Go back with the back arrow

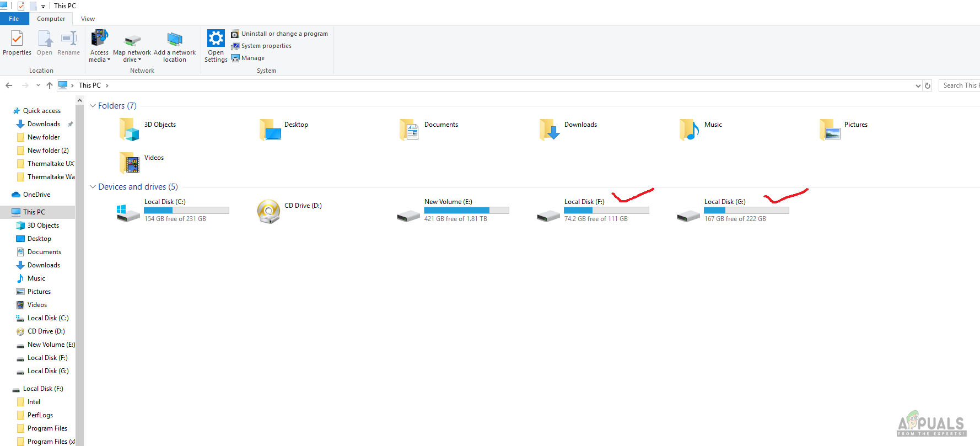9,85
